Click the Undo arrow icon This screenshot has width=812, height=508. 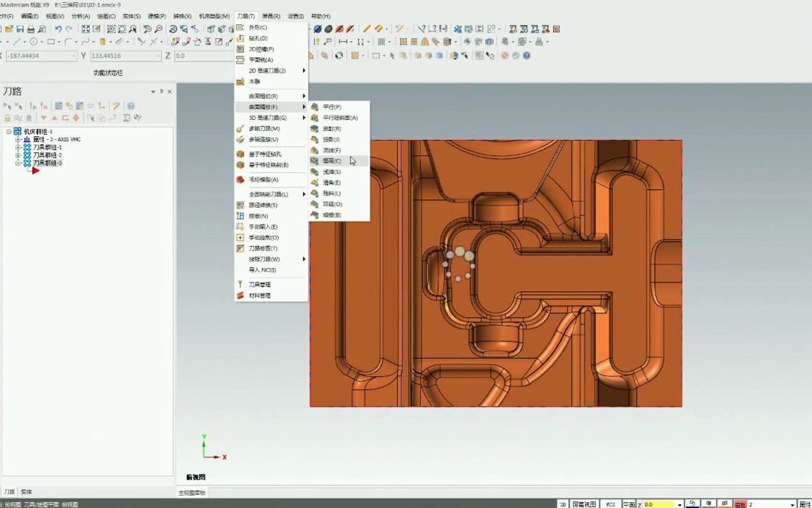click(58, 29)
